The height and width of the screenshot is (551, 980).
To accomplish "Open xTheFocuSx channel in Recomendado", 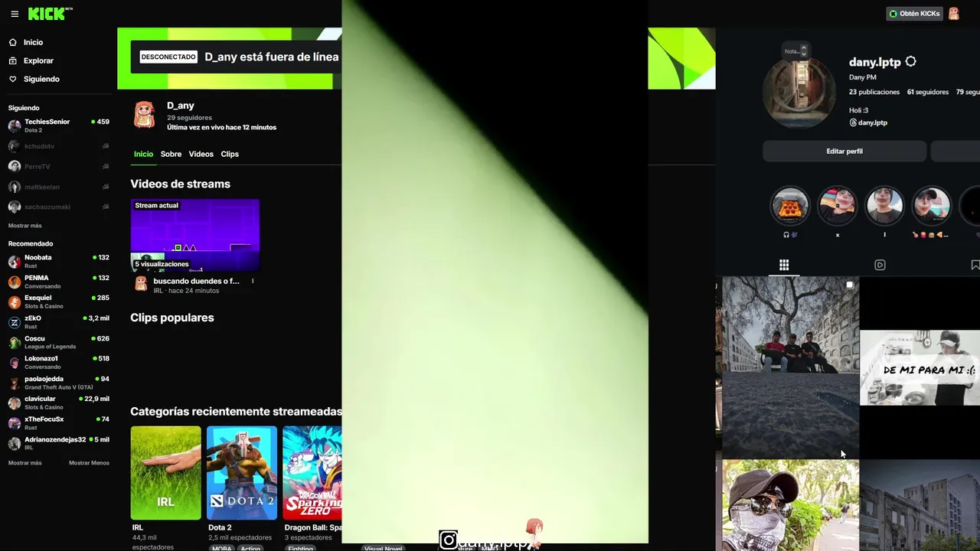I will [x=58, y=423].
